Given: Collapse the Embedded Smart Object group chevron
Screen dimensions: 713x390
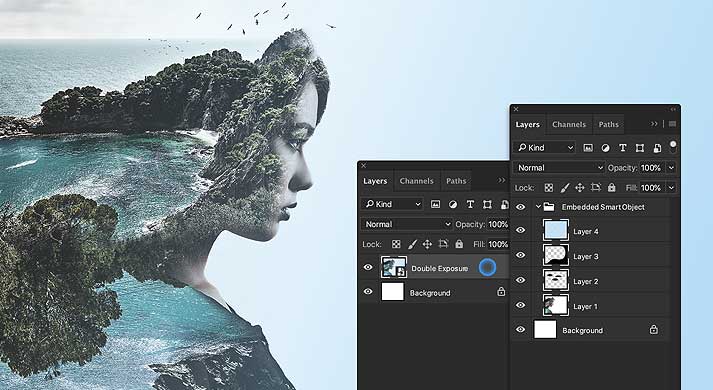Looking at the screenshot, I should [x=538, y=207].
